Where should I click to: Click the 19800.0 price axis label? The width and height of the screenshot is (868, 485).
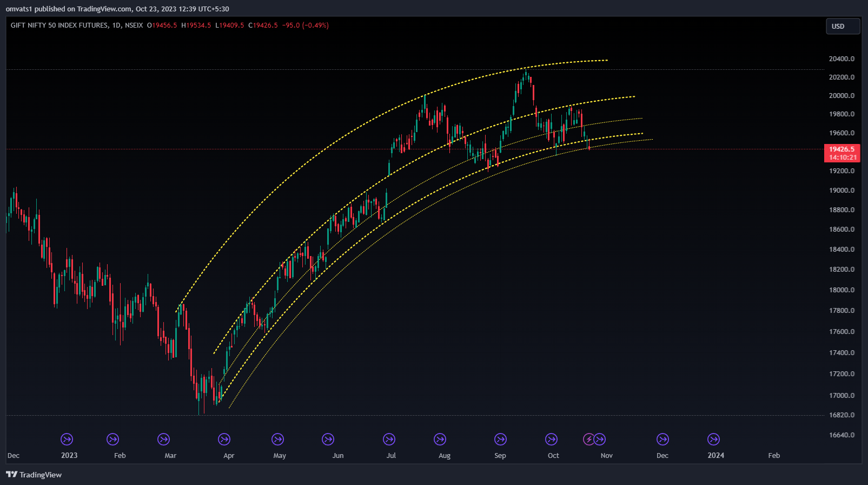842,114
